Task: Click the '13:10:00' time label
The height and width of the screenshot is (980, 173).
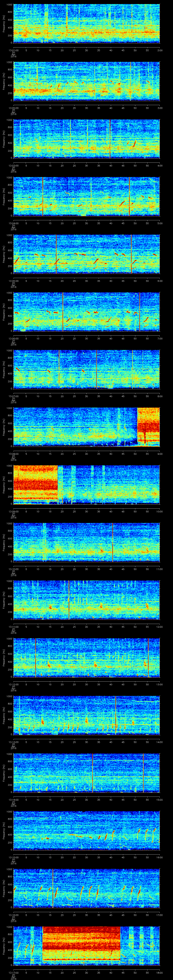Action: coord(14,569)
